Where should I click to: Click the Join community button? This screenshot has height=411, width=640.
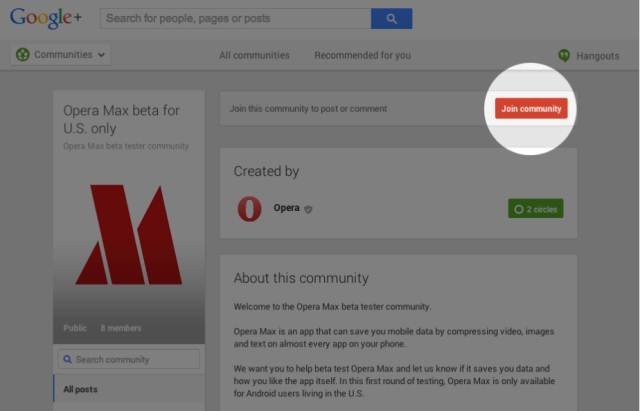(x=531, y=109)
